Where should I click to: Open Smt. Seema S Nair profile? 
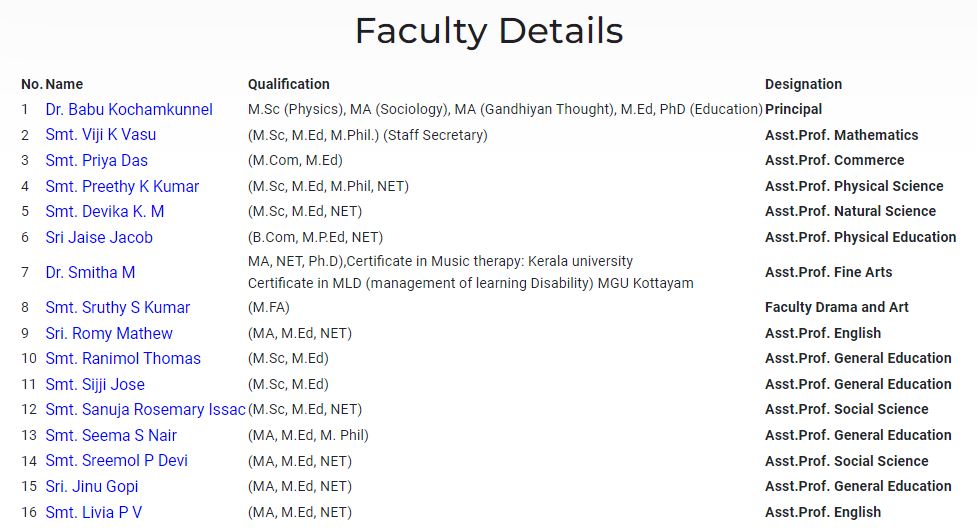pyautogui.click(x=111, y=435)
